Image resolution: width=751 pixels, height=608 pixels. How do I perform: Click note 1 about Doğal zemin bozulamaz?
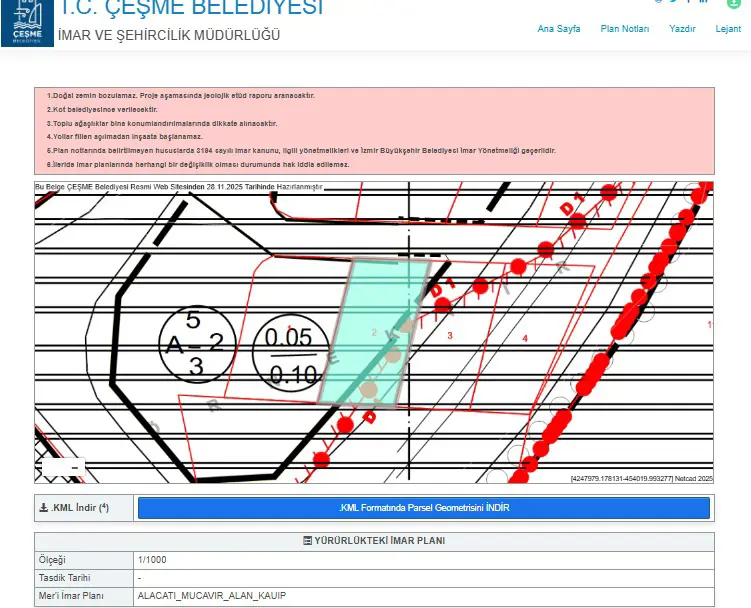[181, 95]
